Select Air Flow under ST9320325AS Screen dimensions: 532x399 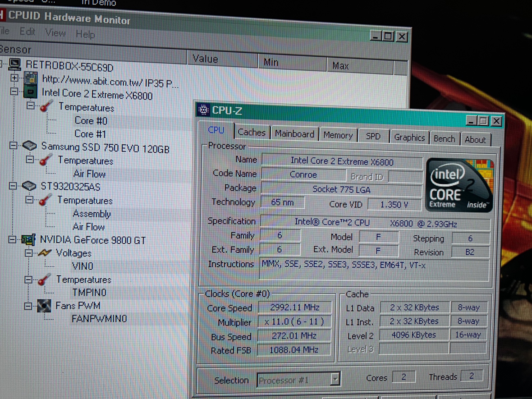coord(88,227)
